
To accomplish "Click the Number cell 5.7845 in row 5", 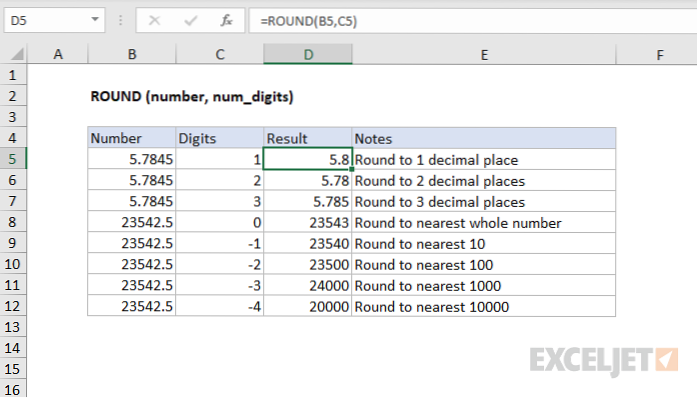I will point(132,159).
